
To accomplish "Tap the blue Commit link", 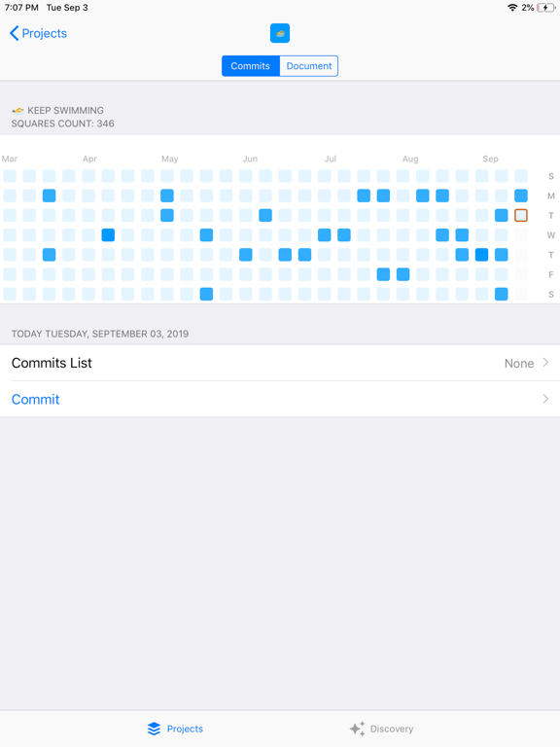I will point(36,399).
